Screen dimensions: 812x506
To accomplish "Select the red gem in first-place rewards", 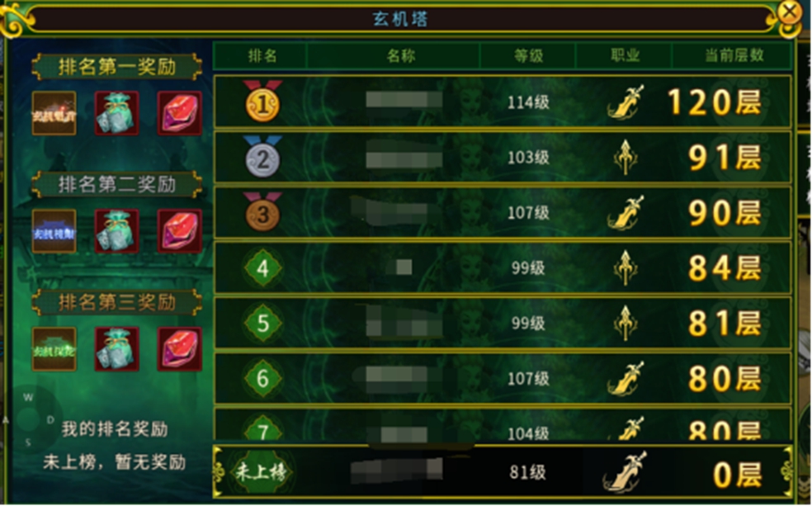I will pyautogui.click(x=179, y=113).
